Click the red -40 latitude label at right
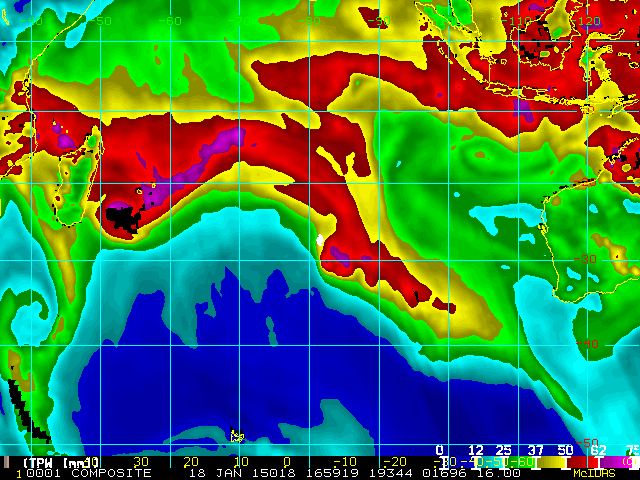640x480 pixels. (x=587, y=344)
